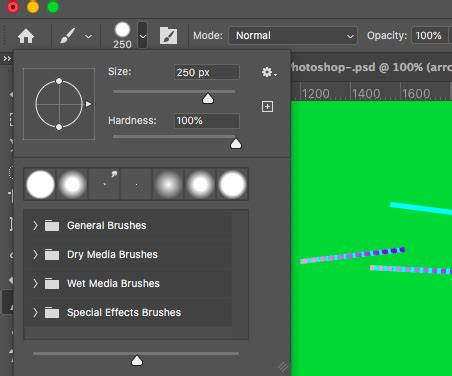Open the Brush tool preset picker

[67, 36]
